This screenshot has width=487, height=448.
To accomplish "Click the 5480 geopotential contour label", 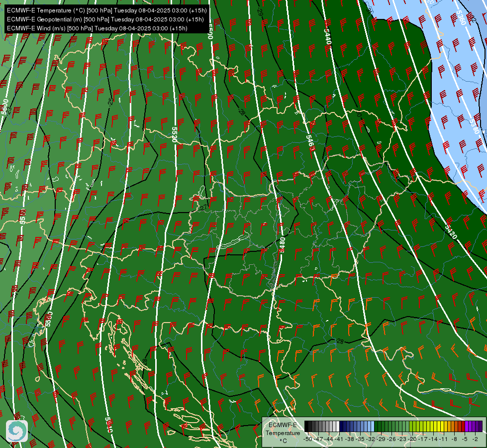I will tap(283, 245).
